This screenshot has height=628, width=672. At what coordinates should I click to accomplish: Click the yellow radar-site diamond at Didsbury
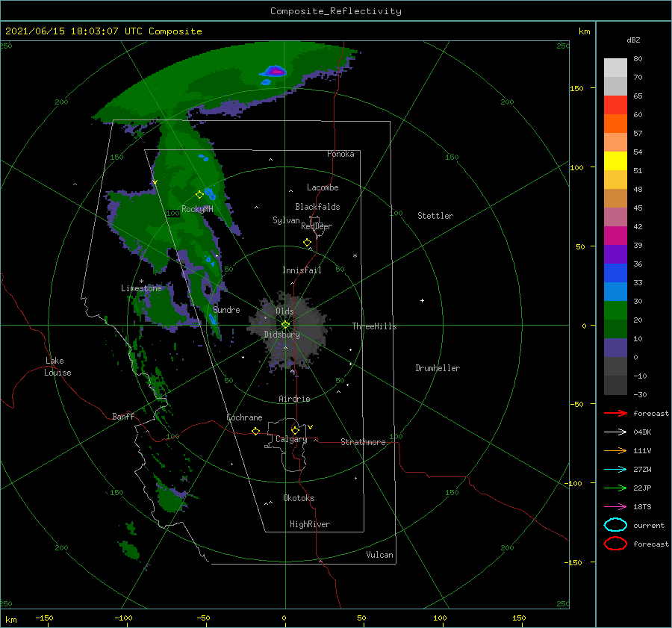pyautogui.click(x=285, y=325)
